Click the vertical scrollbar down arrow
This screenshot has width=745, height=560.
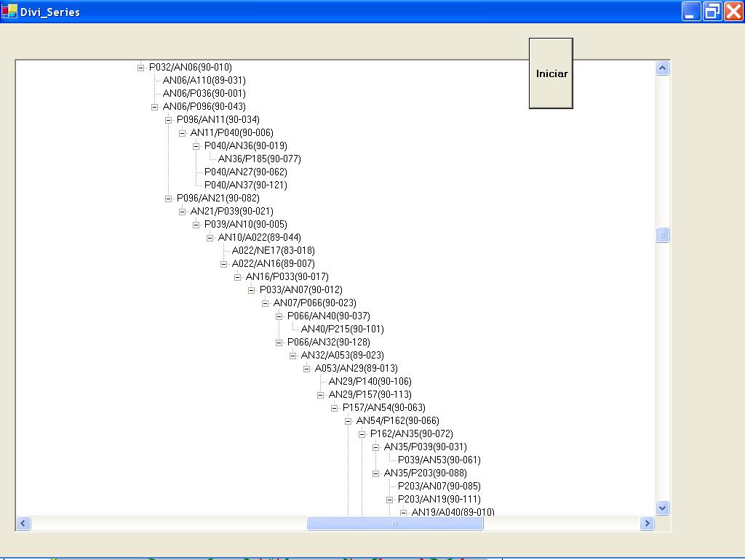(x=662, y=508)
